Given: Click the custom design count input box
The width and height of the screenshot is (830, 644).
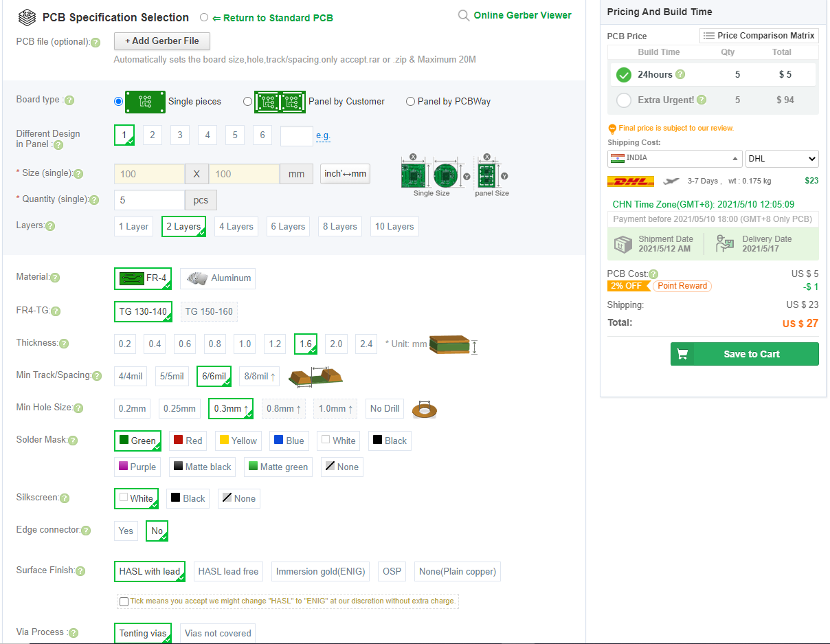Looking at the screenshot, I should [x=297, y=136].
